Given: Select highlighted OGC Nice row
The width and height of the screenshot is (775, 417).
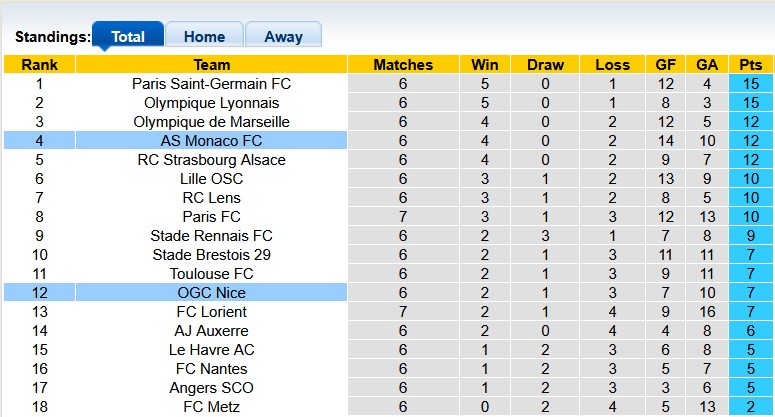Looking at the screenshot, I should click(x=211, y=293).
